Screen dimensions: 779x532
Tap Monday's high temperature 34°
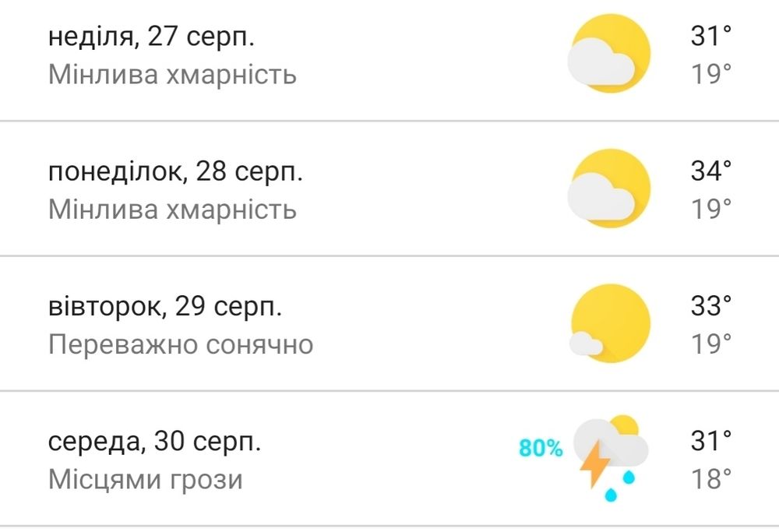point(711,171)
